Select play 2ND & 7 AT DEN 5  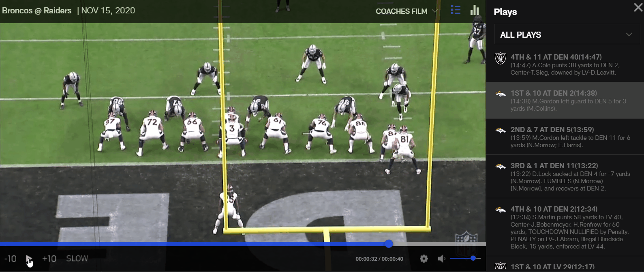pos(565,137)
